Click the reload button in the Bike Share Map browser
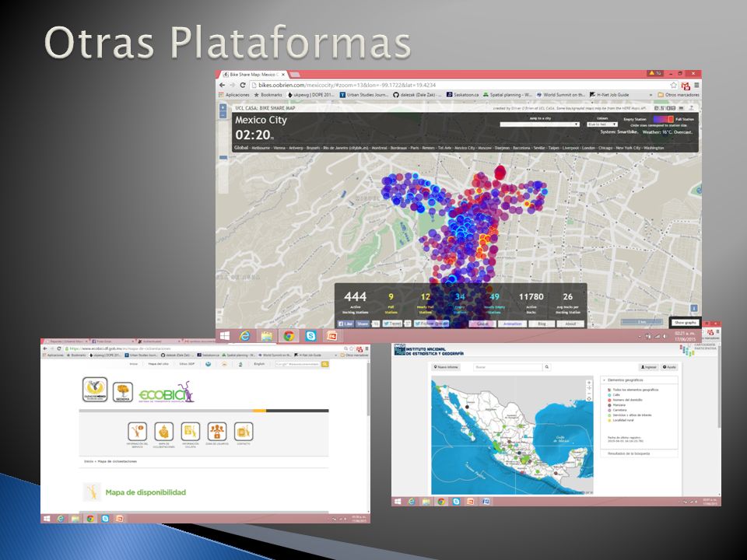 pos(242,86)
